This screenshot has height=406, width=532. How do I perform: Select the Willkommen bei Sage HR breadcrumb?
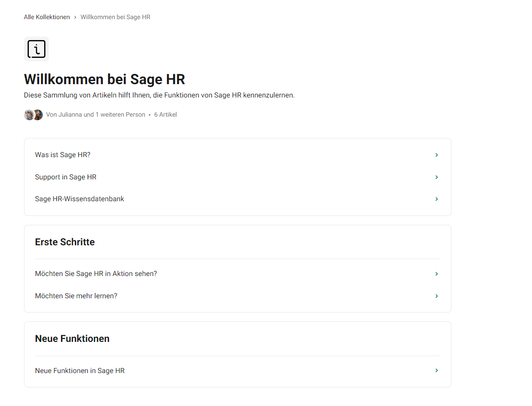pyautogui.click(x=115, y=17)
